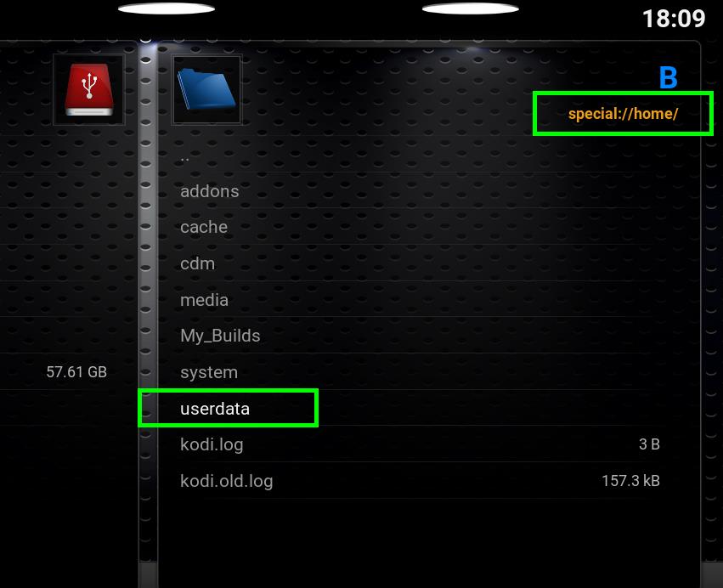The height and width of the screenshot is (588, 723).
Task: Click the special://home/ path label
Action: (623, 114)
